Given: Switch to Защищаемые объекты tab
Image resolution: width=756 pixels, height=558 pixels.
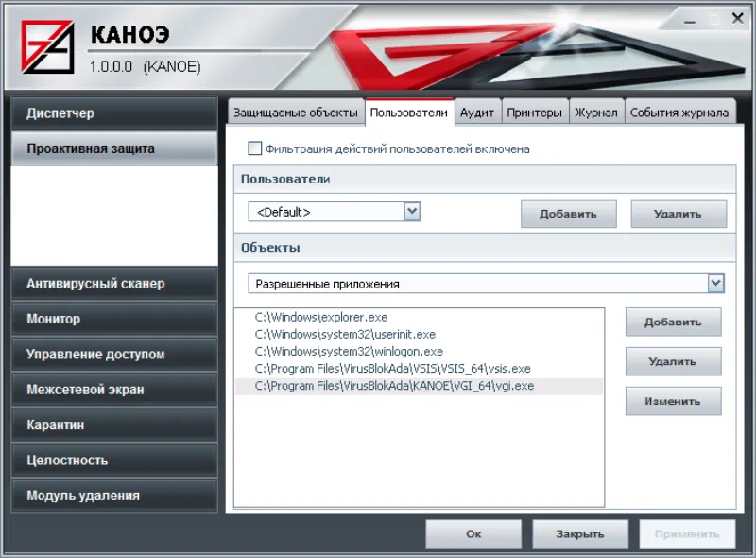Looking at the screenshot, I should [x=296, y=113].
